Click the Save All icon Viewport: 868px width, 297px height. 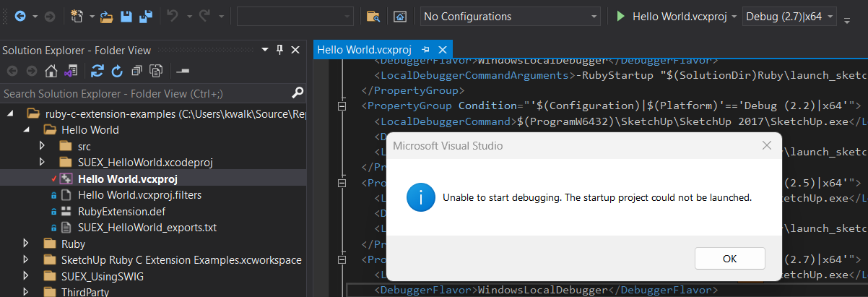pos(146,16)
